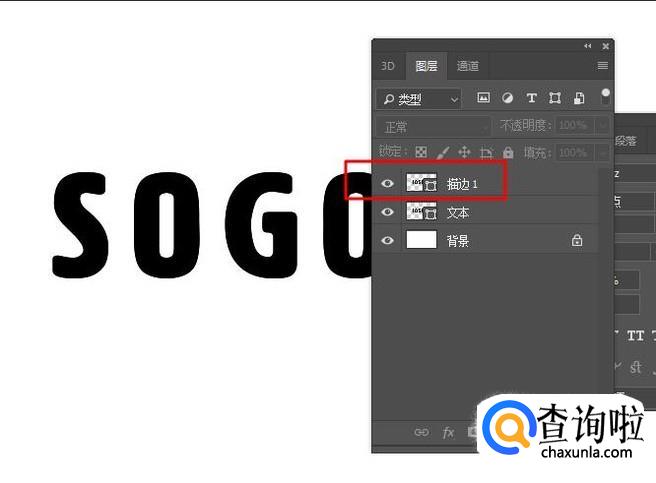Screen dimensions: 656x483
Task: Filter for adjustment layers icon
Action: coord(507,98)
